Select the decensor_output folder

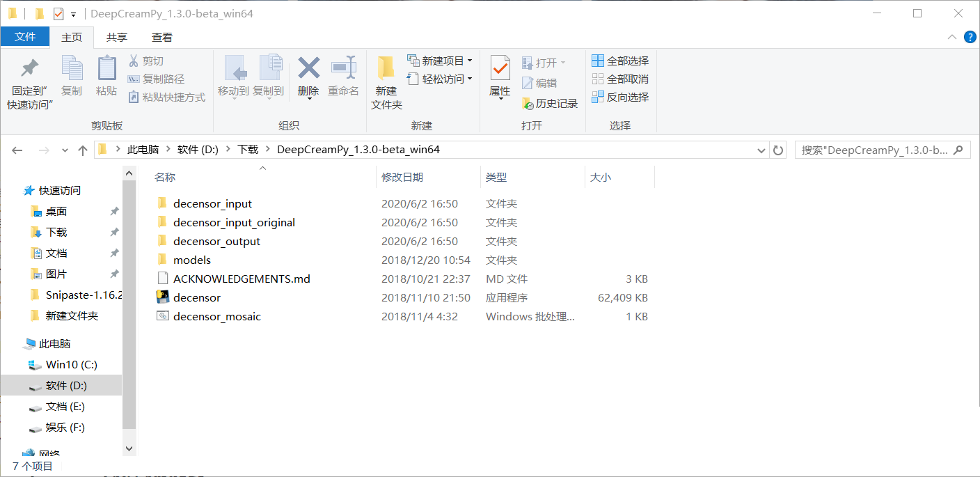pos(216,242)
